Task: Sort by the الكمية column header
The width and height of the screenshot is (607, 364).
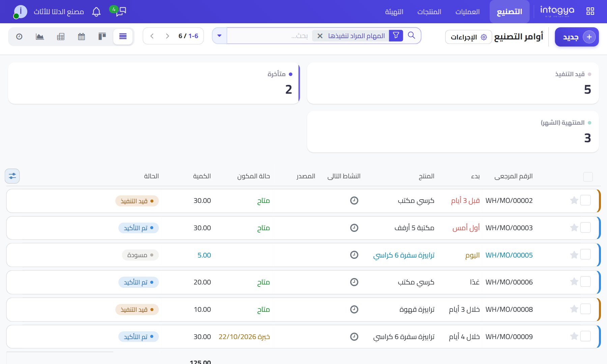Action: coord(202,176)
